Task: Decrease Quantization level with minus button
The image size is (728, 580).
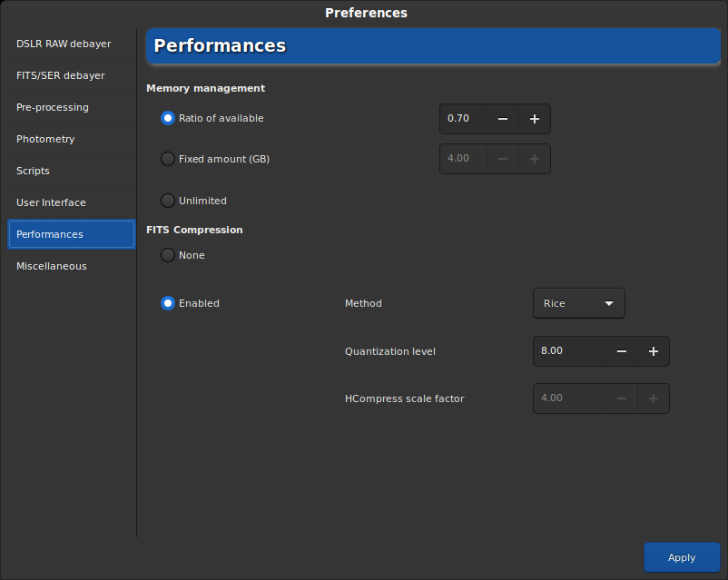Action: tap(622, 351)
